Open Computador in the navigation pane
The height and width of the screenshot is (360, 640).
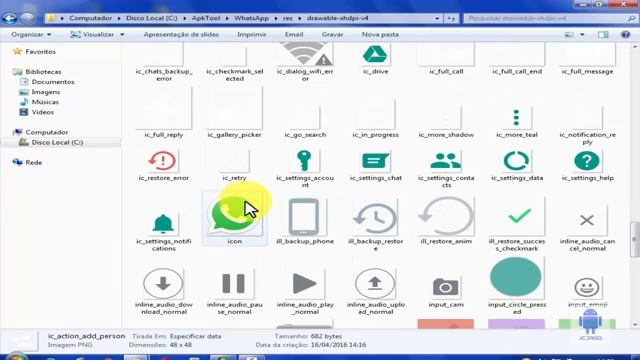pyautogui.click(x=47, y=132)
